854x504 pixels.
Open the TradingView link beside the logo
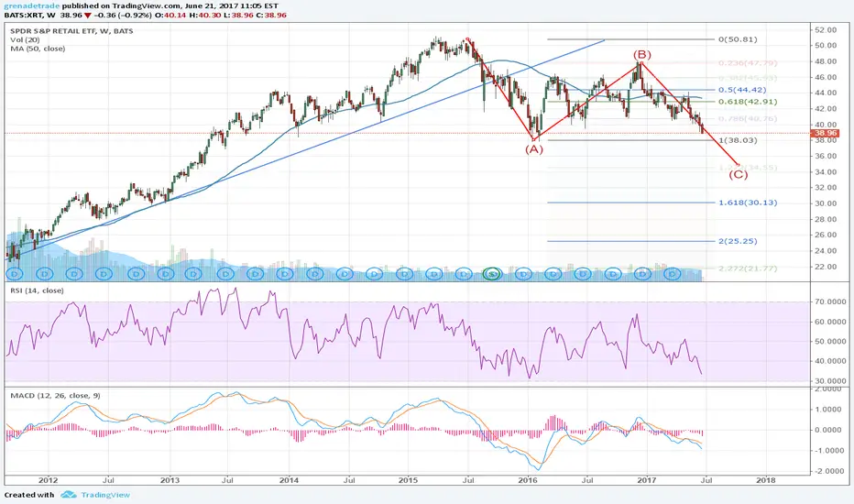point(105,495)
